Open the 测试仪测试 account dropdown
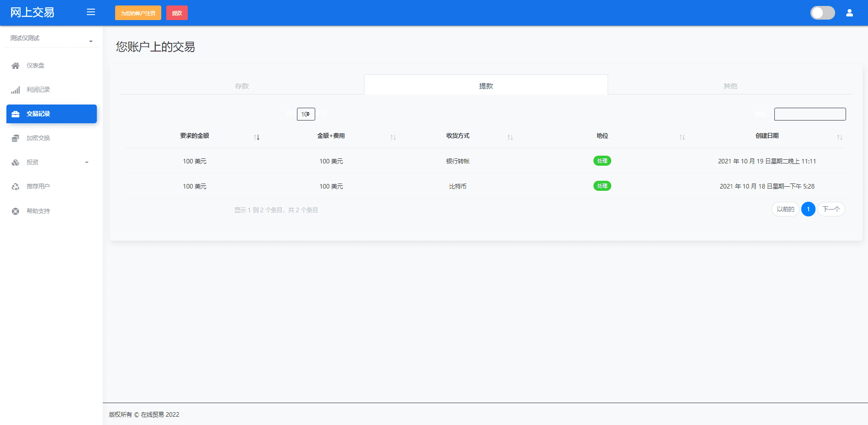 pos(51,38)
